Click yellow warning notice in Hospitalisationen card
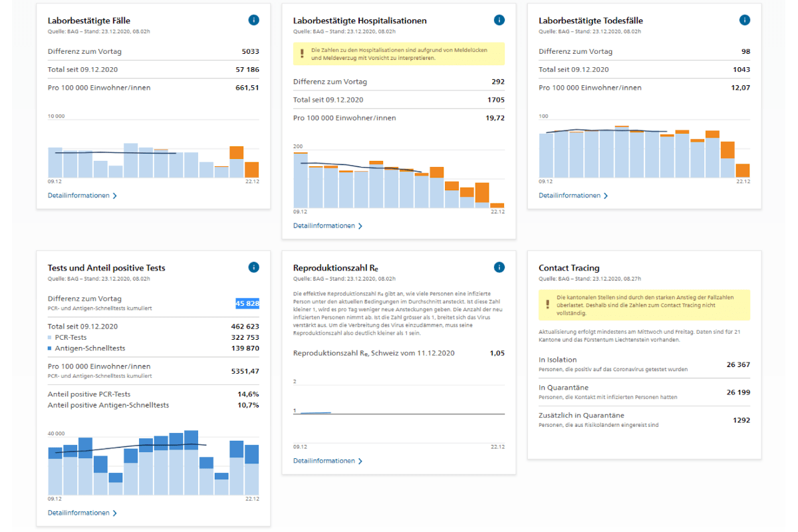Image resolution: width=798 pixels, height=532 pixels. click(x=399, y=54)
